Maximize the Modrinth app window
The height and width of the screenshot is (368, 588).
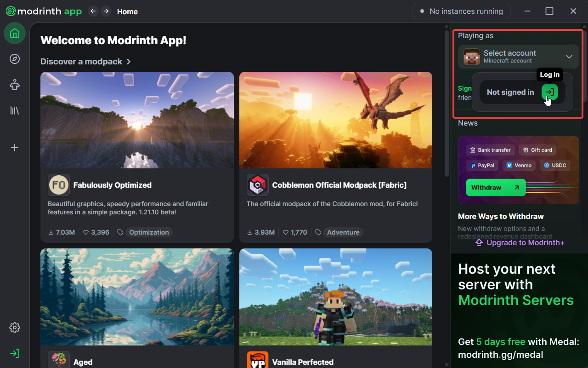(x=549, y=11)
